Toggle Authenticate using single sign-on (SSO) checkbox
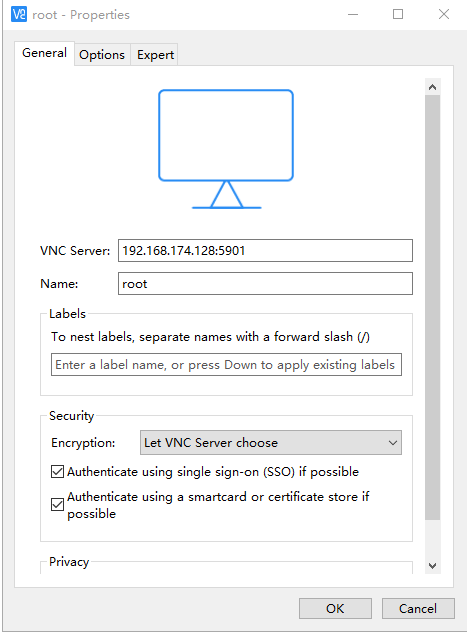Image resolution: width=467 pixels, height=633 pixels. point(57,472)
